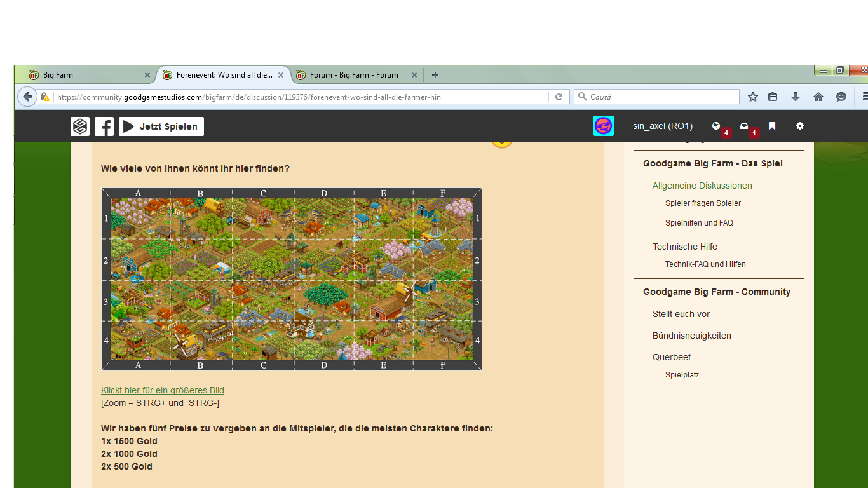Close the Forenevent tab

pos(281,75)
